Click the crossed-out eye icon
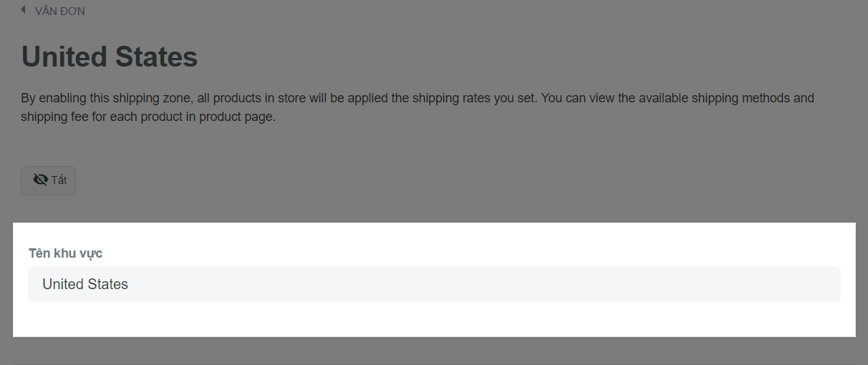868x365 pixels. (x=41, y=180)
